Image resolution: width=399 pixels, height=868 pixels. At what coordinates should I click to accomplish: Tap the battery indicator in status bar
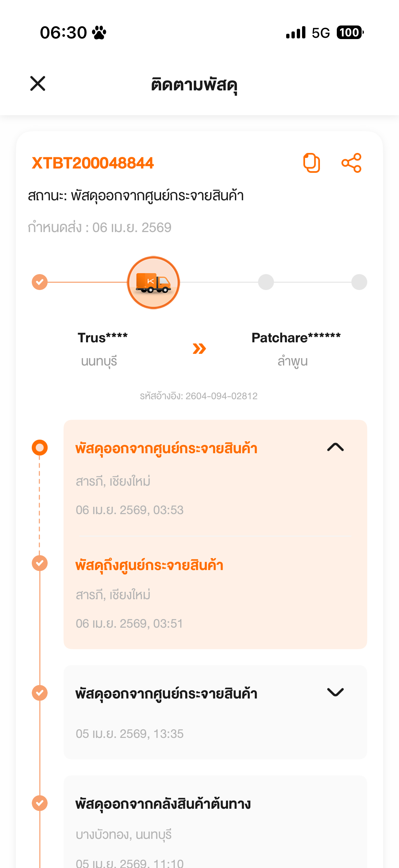tap(349, 33)
